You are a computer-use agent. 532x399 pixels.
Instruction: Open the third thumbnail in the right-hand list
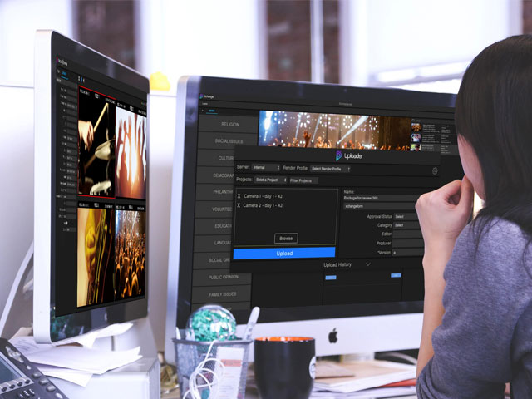(416, 148)
